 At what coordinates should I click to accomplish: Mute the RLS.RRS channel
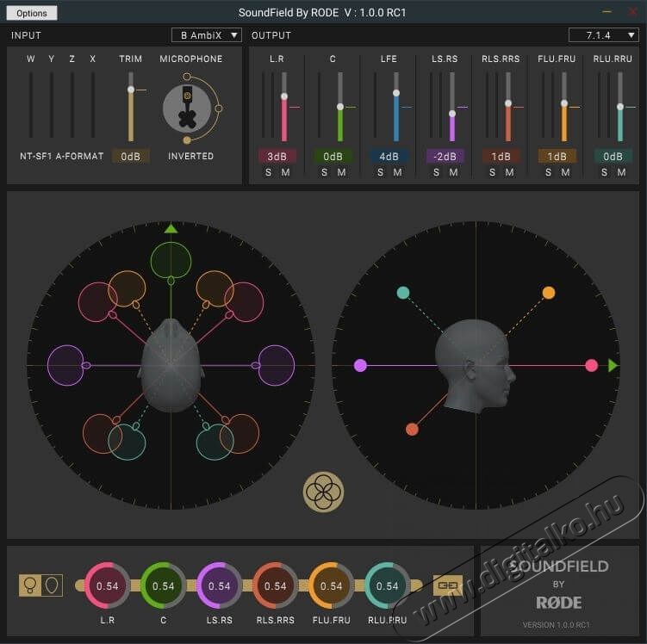coord(510,172)
